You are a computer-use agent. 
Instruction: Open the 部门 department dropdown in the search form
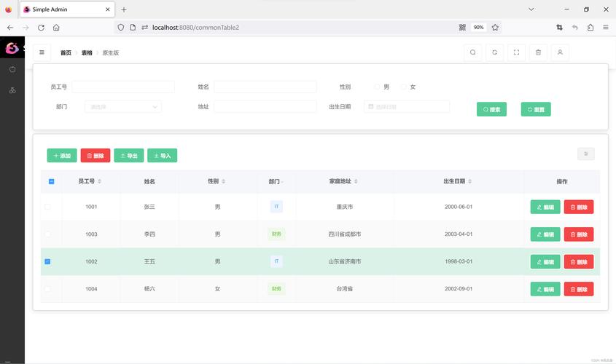click(123, 107)
